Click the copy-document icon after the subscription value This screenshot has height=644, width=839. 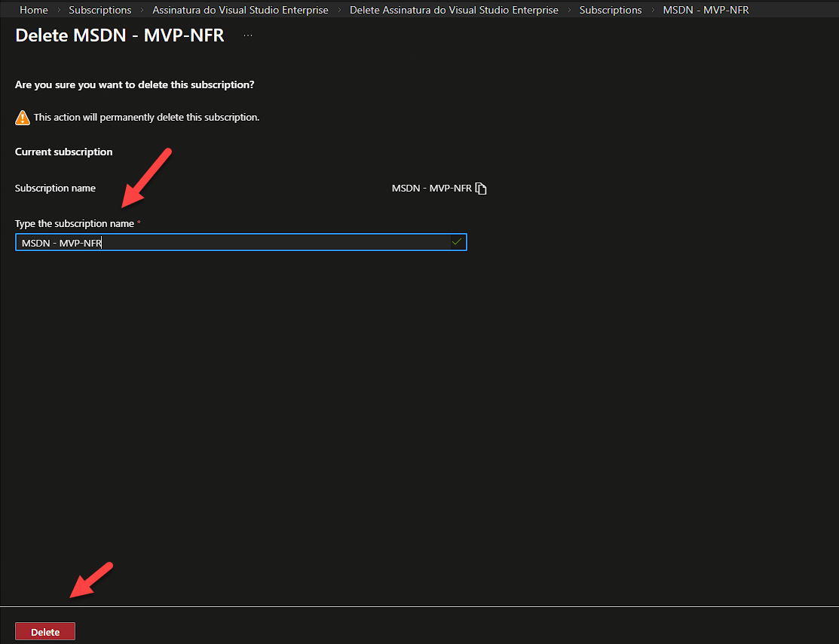click(x=482, y=188)
